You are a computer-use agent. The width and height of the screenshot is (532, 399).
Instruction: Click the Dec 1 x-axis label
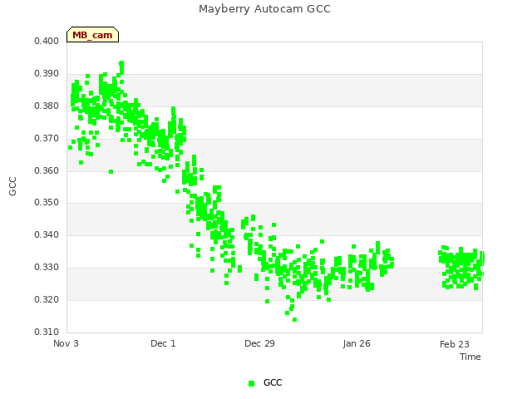click(163, 343)
